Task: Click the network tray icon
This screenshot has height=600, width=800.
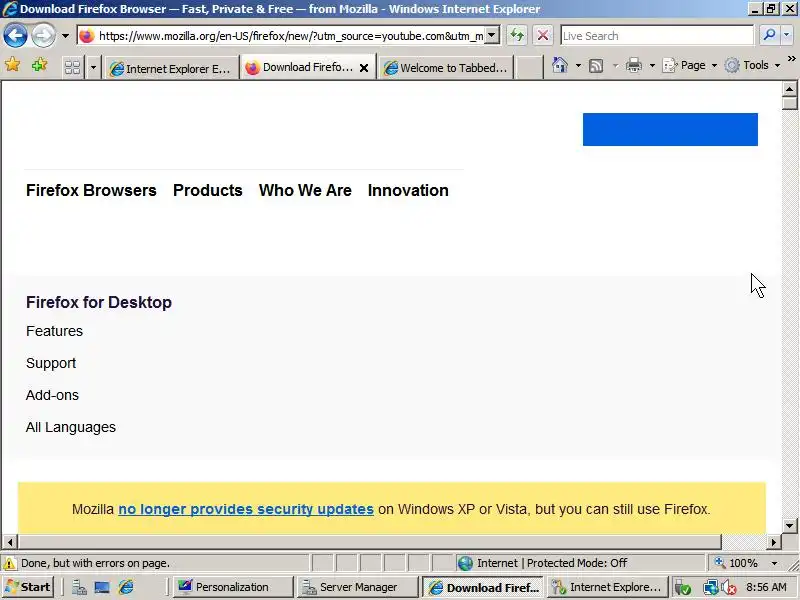Action: pyautogui.click(x=710, y=588)
